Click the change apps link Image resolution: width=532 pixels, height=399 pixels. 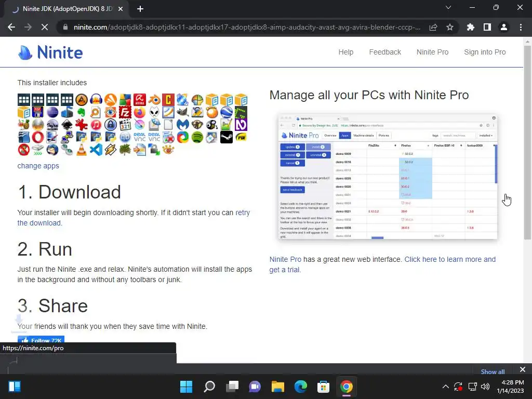38,166
